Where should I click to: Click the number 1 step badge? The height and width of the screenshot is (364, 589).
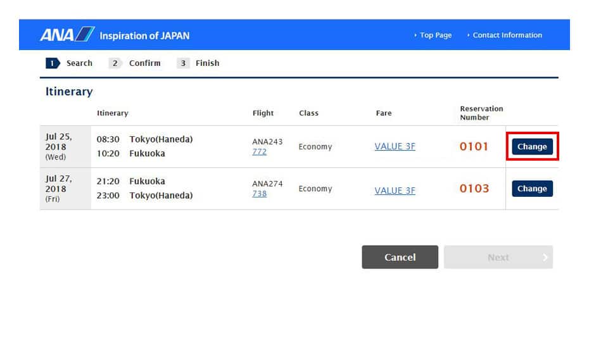coord(53,63)
